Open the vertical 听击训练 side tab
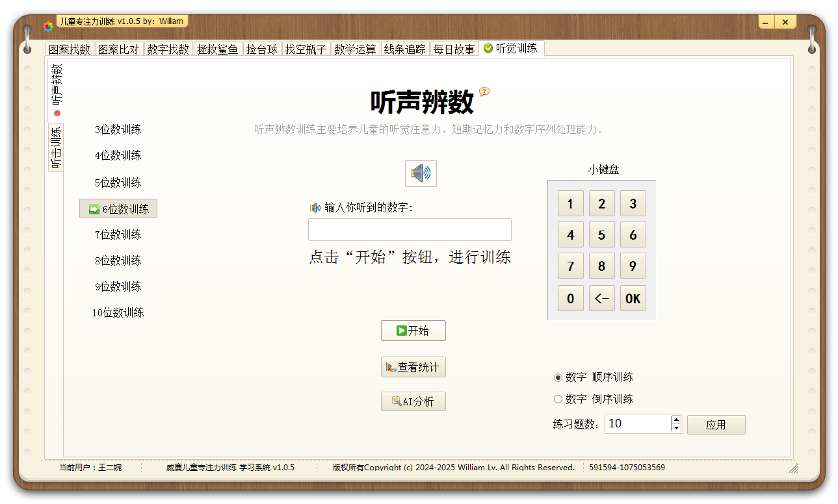Viewport: 838px width, 504px height. 56,147
